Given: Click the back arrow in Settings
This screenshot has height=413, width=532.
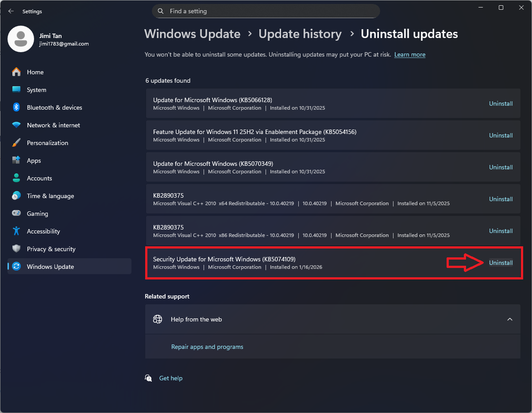Looking at the screenshot, I should 11,11.
